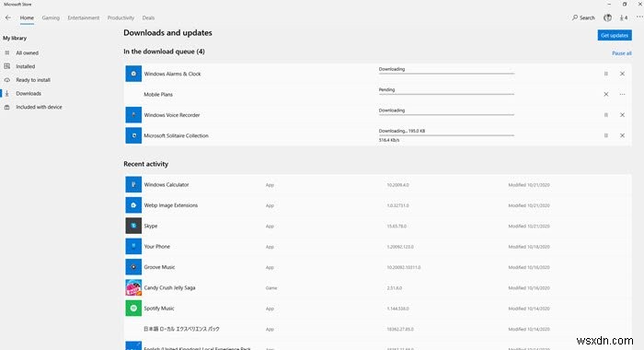Click the Included with device icon
Image resolution: width=644 pixels, height=350 pixels.
coord(7,108)
